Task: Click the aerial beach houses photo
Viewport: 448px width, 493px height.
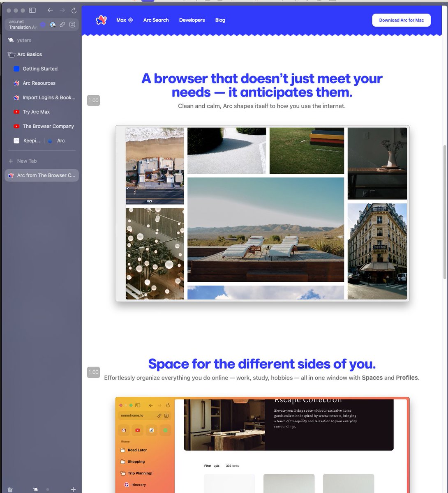Action: point(155,166)
